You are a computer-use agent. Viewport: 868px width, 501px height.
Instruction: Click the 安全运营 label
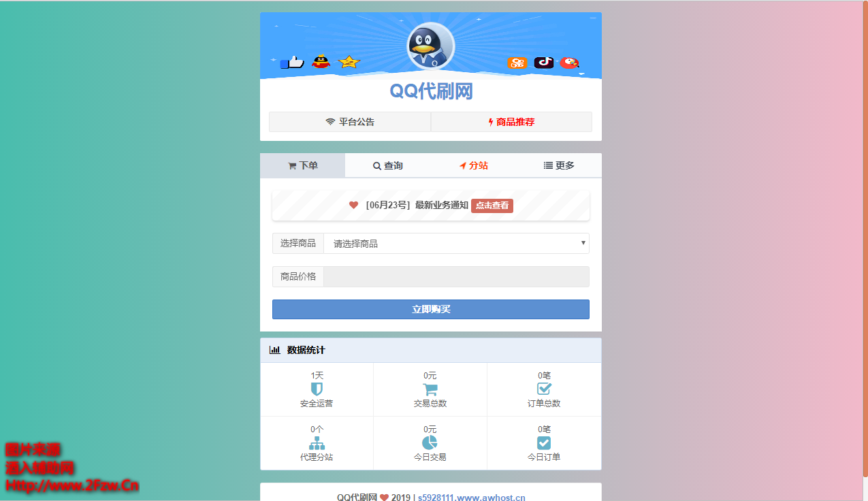pyautogui.click(x=317, y=404)
